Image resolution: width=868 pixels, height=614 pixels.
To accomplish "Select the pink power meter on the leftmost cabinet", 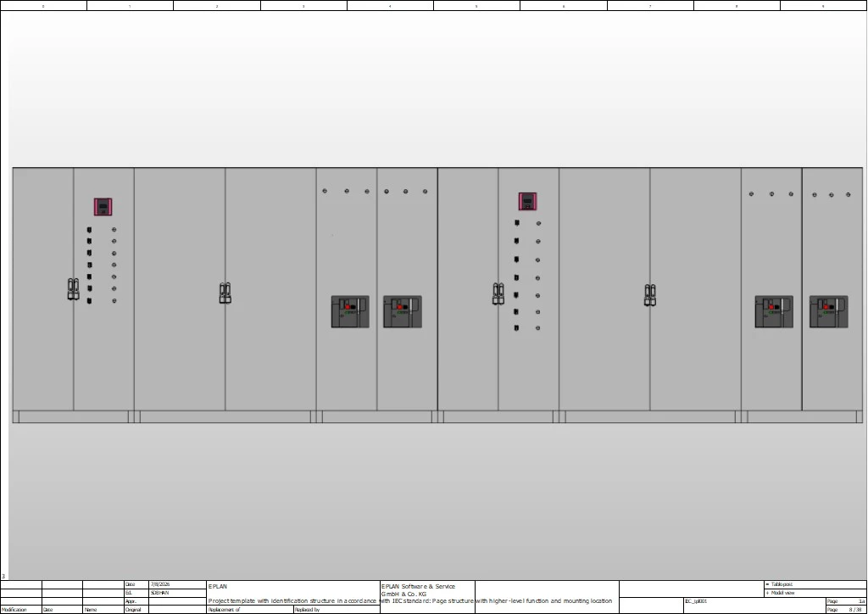I will tap(103, 207).
